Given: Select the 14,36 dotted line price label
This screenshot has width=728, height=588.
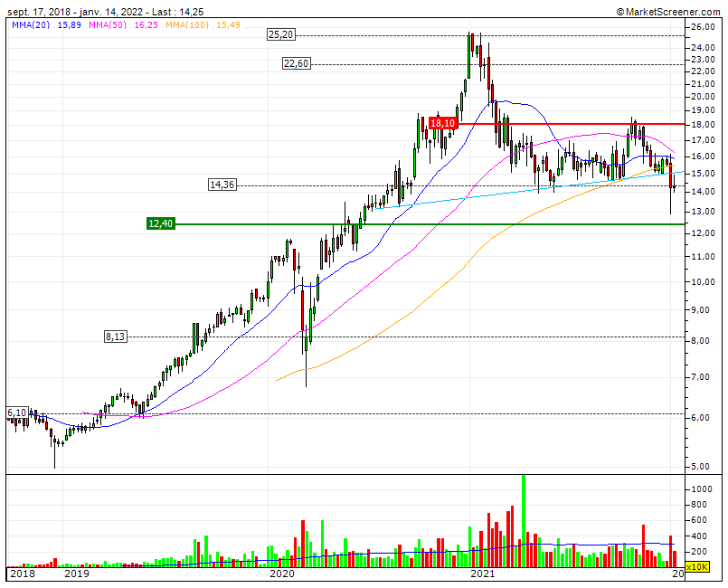Looking at the screenshot, I should [x=222, y=185].
